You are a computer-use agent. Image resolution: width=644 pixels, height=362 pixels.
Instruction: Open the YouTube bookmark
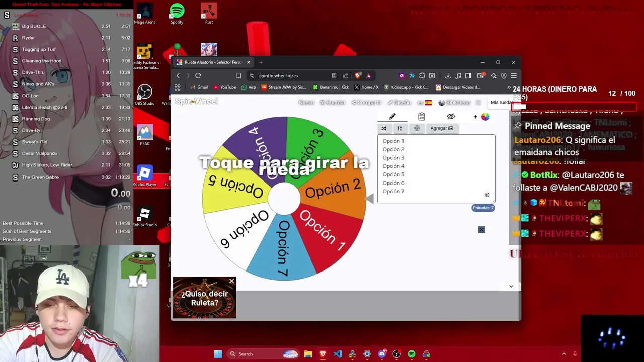point(224,87)
